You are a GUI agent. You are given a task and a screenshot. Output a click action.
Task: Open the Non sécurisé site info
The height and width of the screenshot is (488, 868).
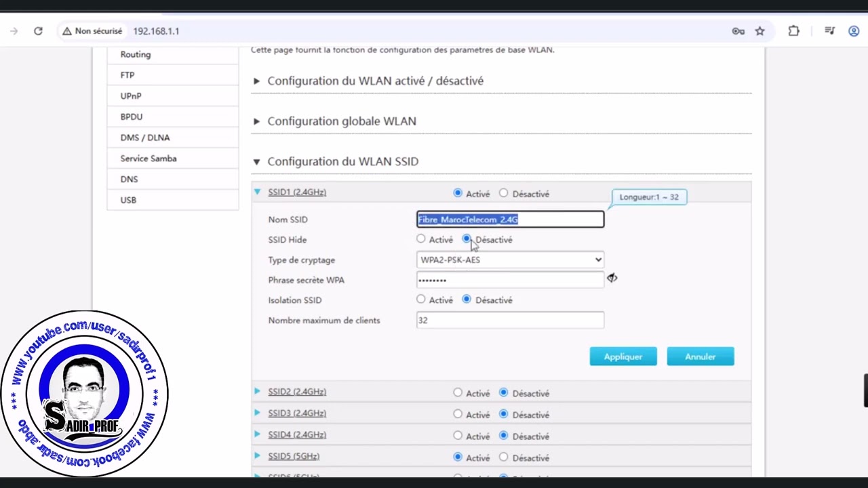click(x=92, y=31)
